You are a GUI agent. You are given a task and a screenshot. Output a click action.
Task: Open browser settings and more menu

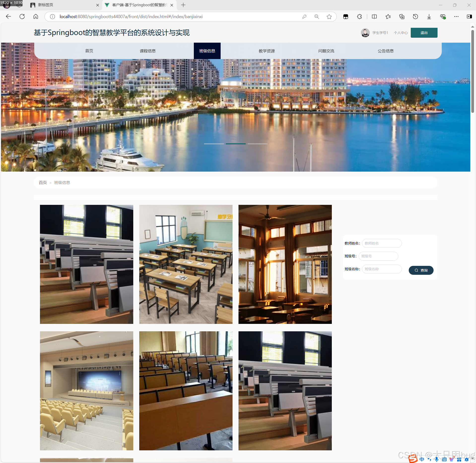tap(456, 17)
